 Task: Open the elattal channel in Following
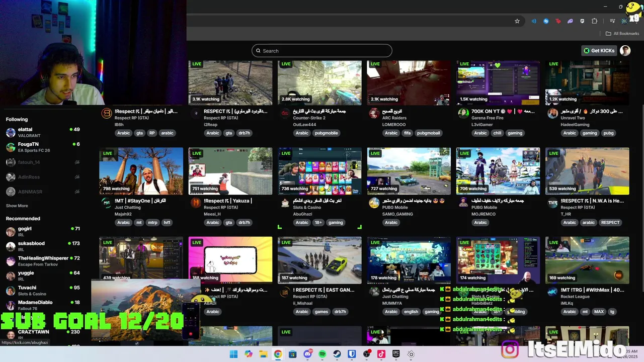pyautogui.click(x=42, y=132)
